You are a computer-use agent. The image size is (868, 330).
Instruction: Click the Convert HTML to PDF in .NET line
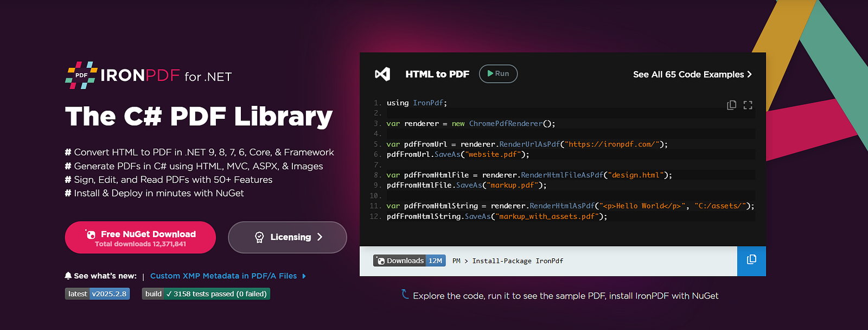(200, 153)
